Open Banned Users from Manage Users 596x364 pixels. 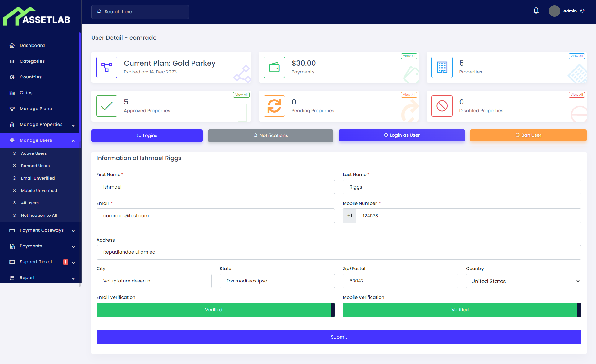click(x=35, y=166)
